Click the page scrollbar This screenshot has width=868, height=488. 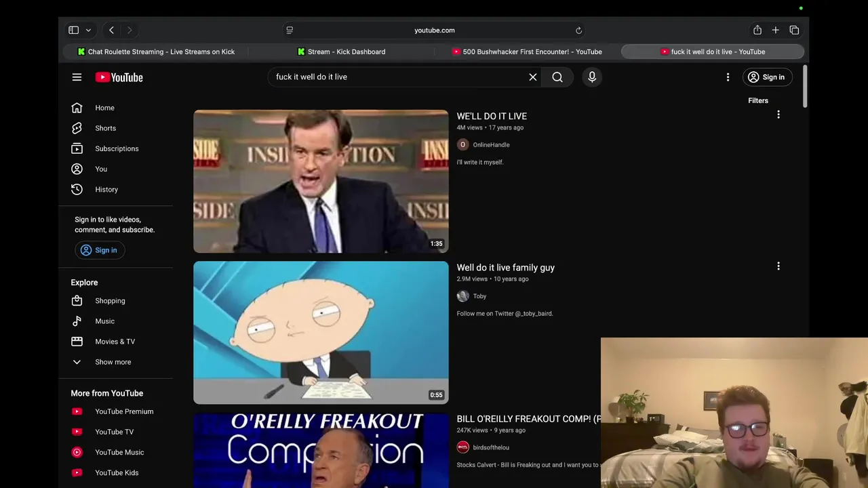tap(805, 86)
